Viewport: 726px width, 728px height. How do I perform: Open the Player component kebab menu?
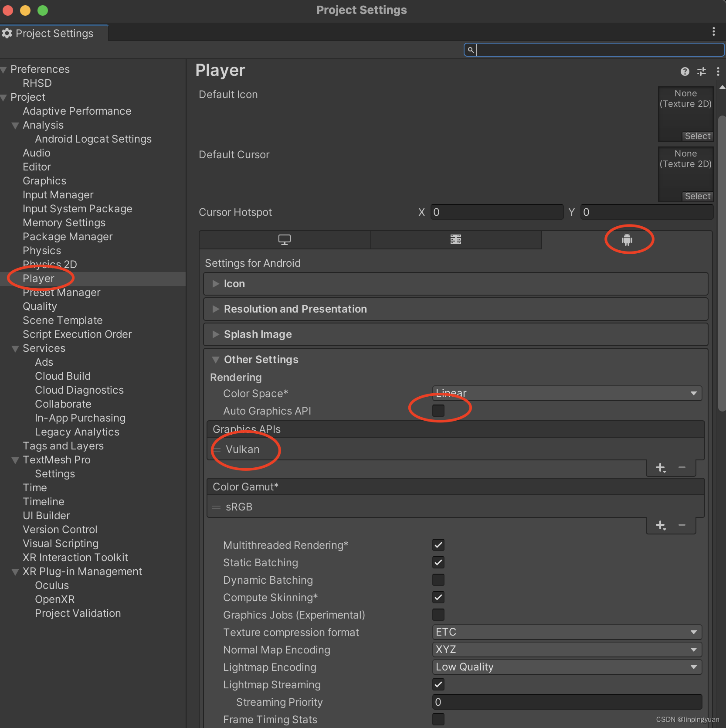(718, 71)
